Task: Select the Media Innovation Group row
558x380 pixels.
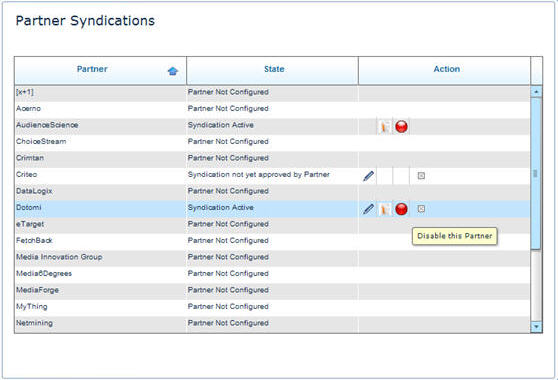Action: (x=272, y=258)
